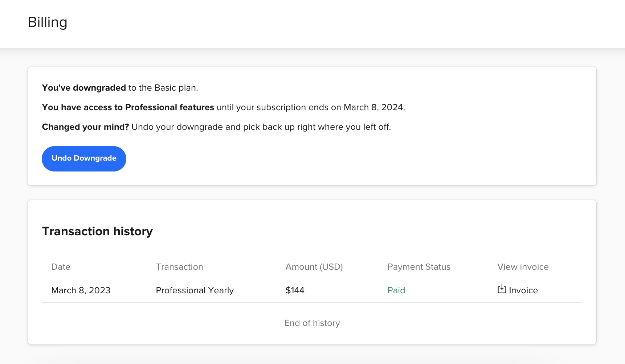Image resolution: width=625 pixels, height=364 pixels.
Task: Click the "Changed your mind?" bold text
Action: coord(85,127)
